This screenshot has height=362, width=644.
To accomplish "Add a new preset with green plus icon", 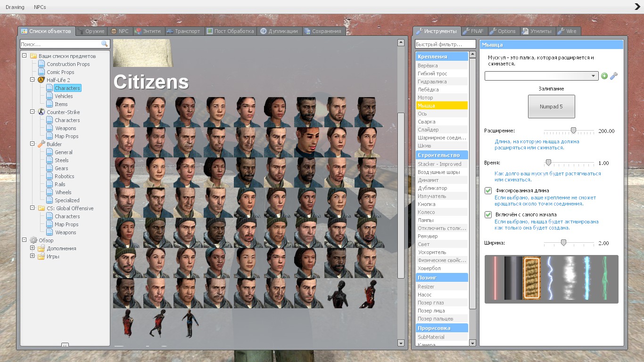I will (604, 76).
